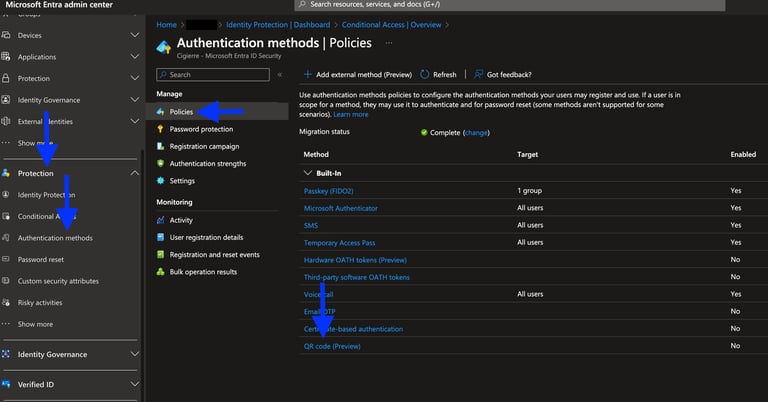Open the page ellipsis more options

click(x=389, y=43)
